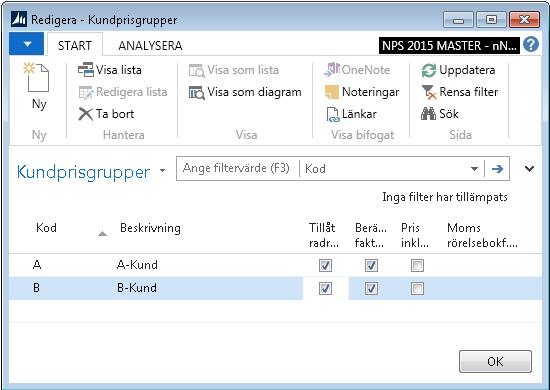Open OneNote from the ribbon
The height and width of the screenshot is (390, 550).
tap(332, 69)
